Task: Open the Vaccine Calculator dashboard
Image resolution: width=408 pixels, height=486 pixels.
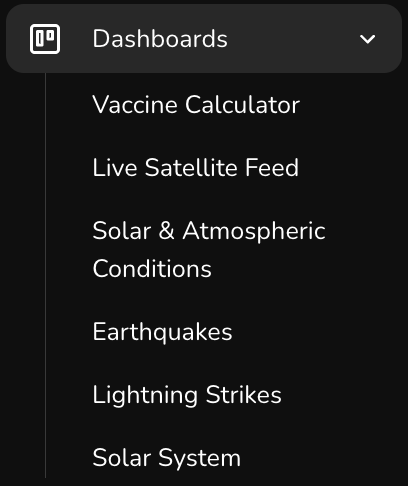Action: [x=196, y=105]
